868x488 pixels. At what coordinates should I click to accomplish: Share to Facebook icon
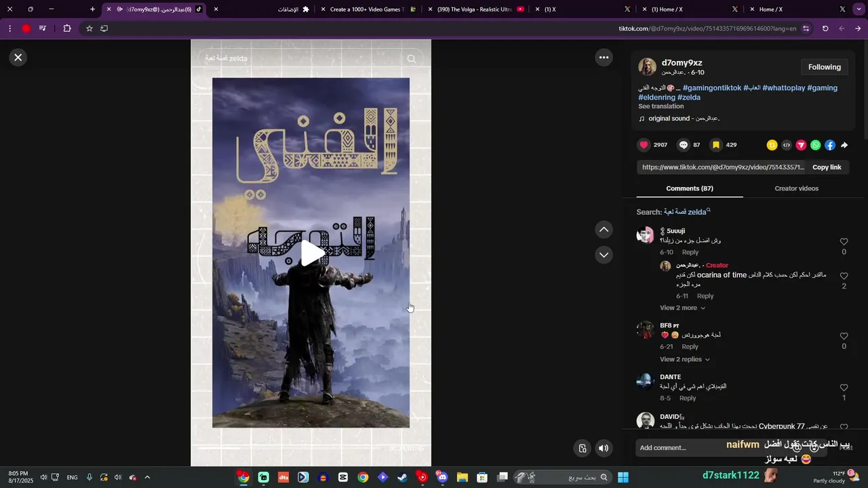pos(829,145)
